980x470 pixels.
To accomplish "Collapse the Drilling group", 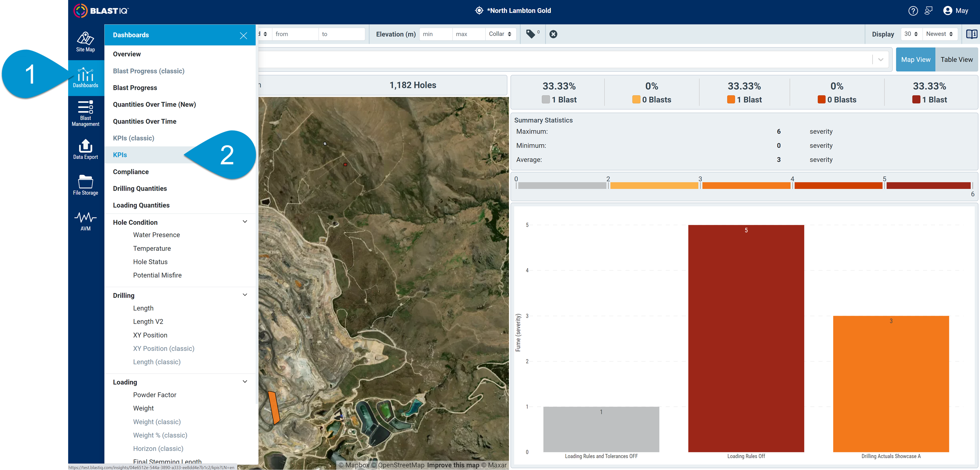I will click(x=245, y=294).
